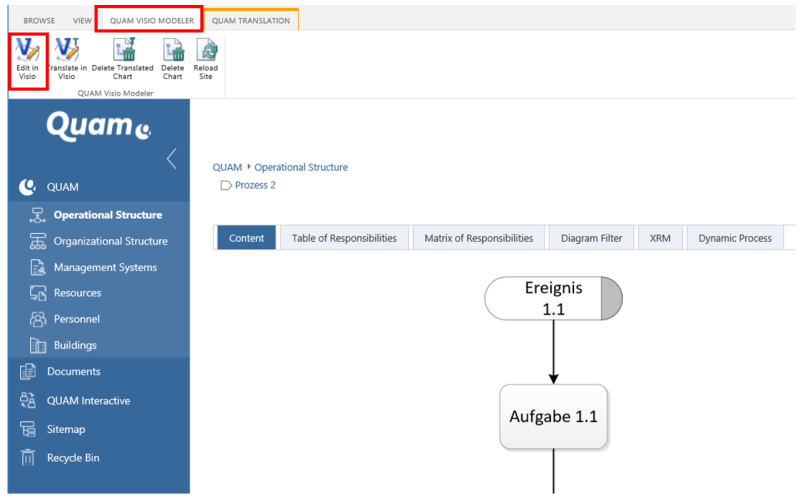Click the Delete Translated Chart icon

[123, 51]
